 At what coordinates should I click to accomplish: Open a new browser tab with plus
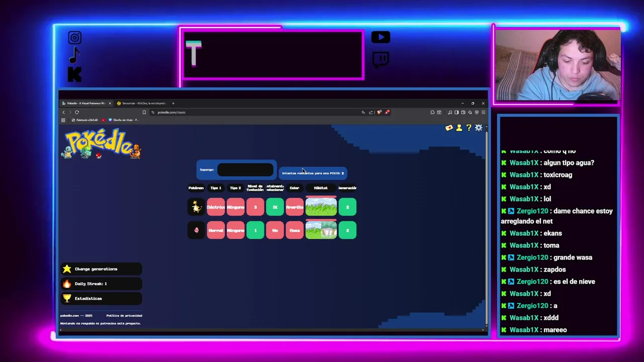[173, 103]
